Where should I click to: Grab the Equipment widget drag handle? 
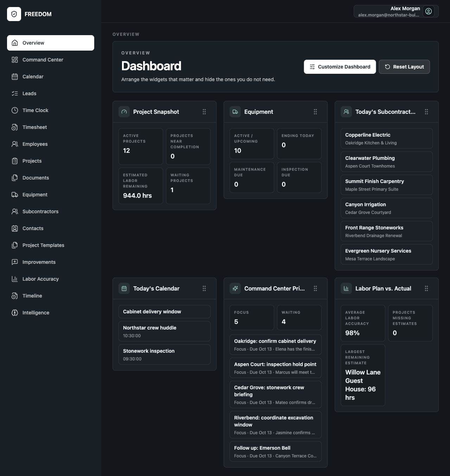click(315, 112)
